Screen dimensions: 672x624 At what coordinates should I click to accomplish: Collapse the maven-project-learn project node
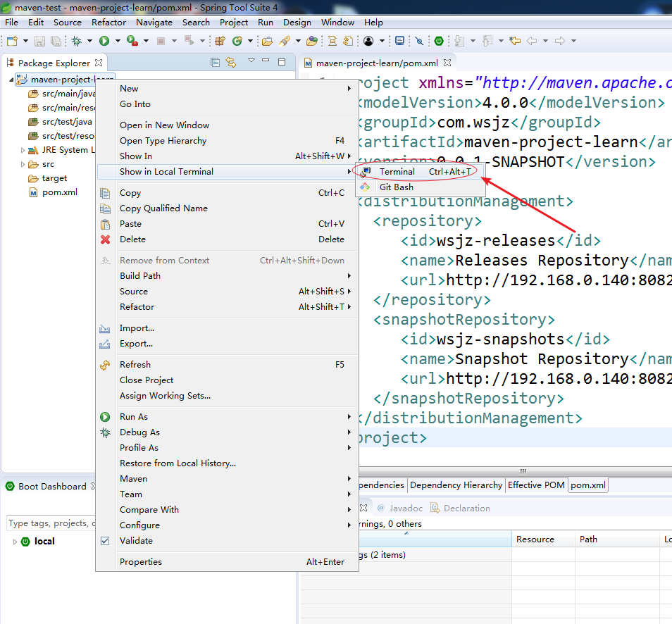pos(11,80)
